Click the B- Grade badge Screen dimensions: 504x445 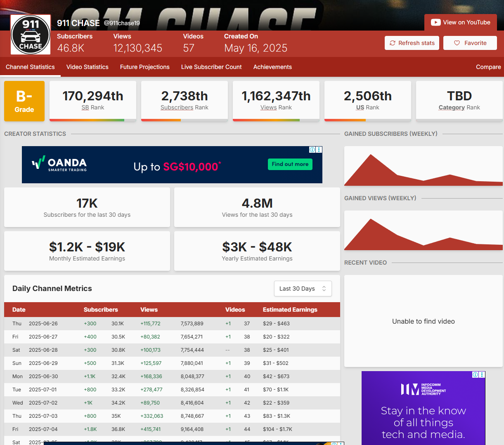(24, 101)
